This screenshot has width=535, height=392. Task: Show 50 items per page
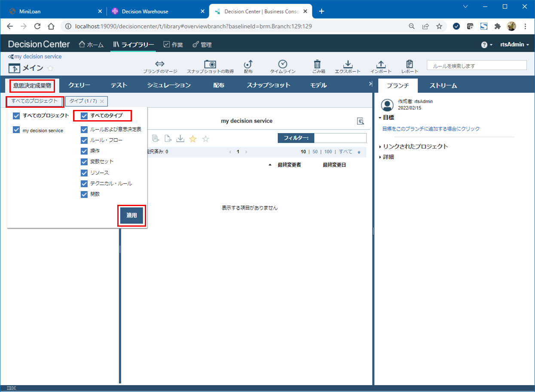(x=315, y=152)
